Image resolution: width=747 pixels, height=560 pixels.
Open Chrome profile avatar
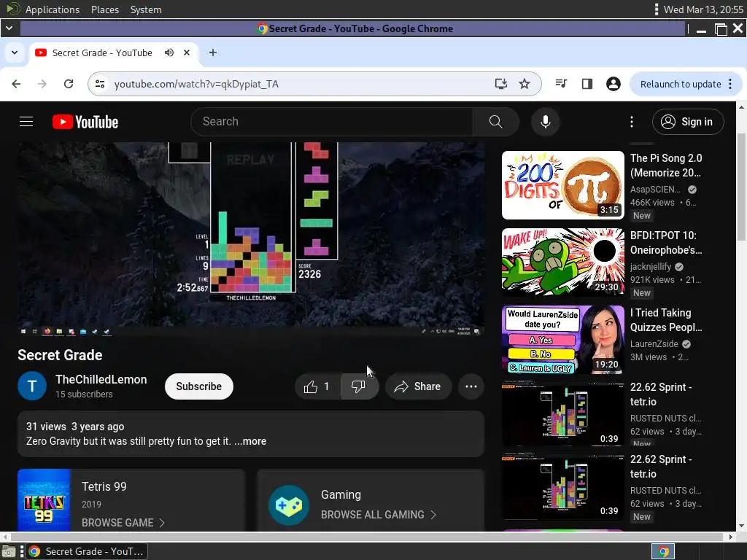[613, 84]
